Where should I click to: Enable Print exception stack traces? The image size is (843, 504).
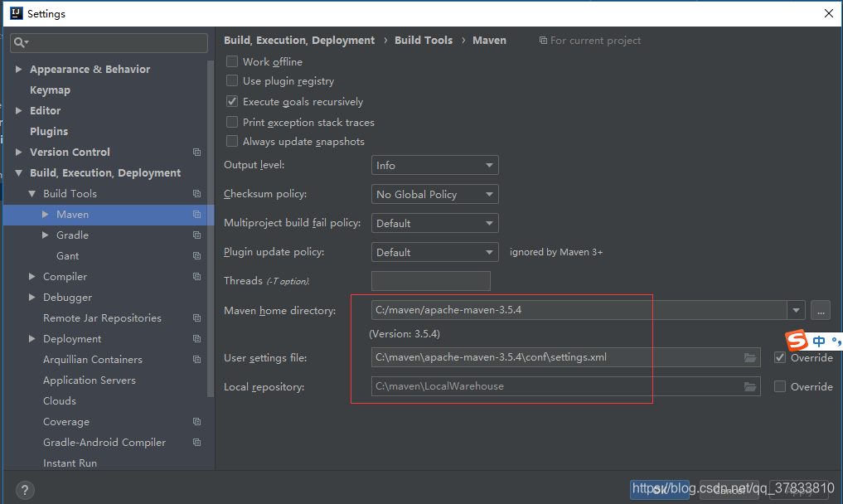[232, 122]
